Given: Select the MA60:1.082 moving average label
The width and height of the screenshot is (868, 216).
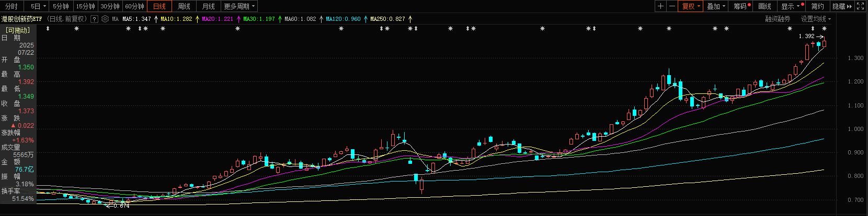Looking at the screenshot, I should tap(300, 19).
